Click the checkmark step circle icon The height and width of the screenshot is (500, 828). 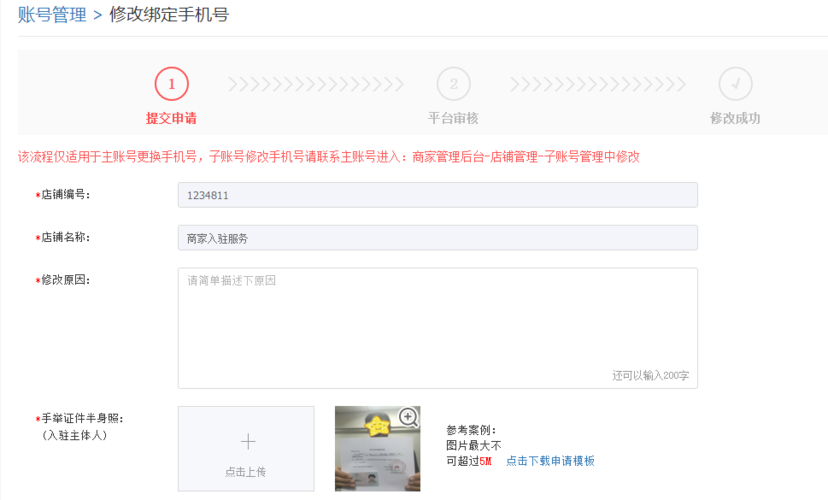click(x=736, y=84)
